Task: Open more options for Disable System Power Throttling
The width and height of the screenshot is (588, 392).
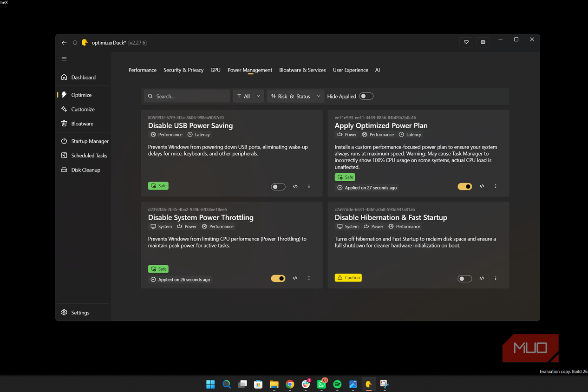Action: (309, 278)
